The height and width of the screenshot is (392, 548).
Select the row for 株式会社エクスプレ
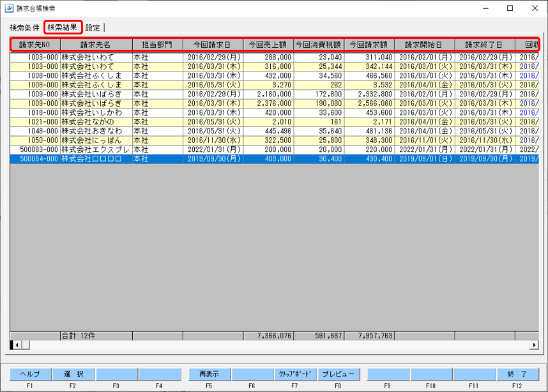[275, 149]
